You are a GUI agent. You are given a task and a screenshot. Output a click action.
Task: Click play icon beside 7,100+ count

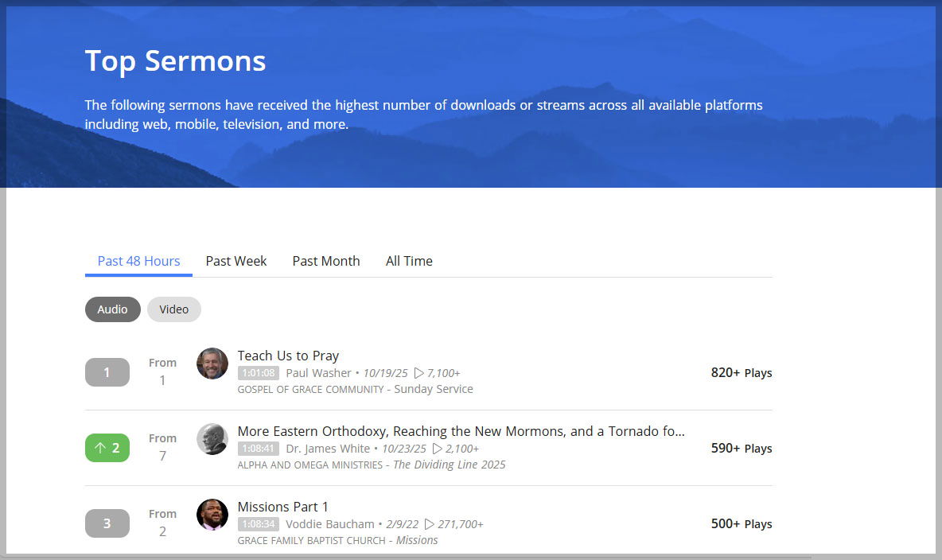(x=419, y=373)
